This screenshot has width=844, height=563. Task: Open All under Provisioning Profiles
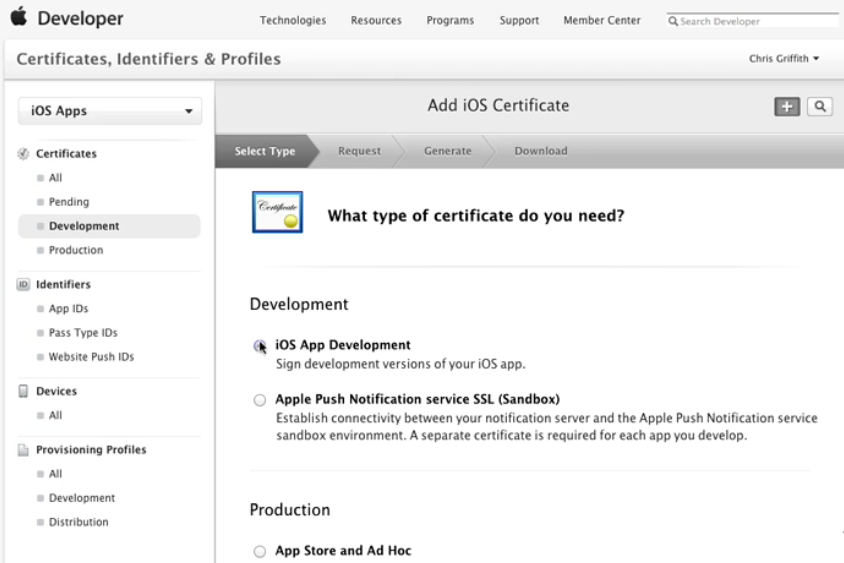pos(55,474)
